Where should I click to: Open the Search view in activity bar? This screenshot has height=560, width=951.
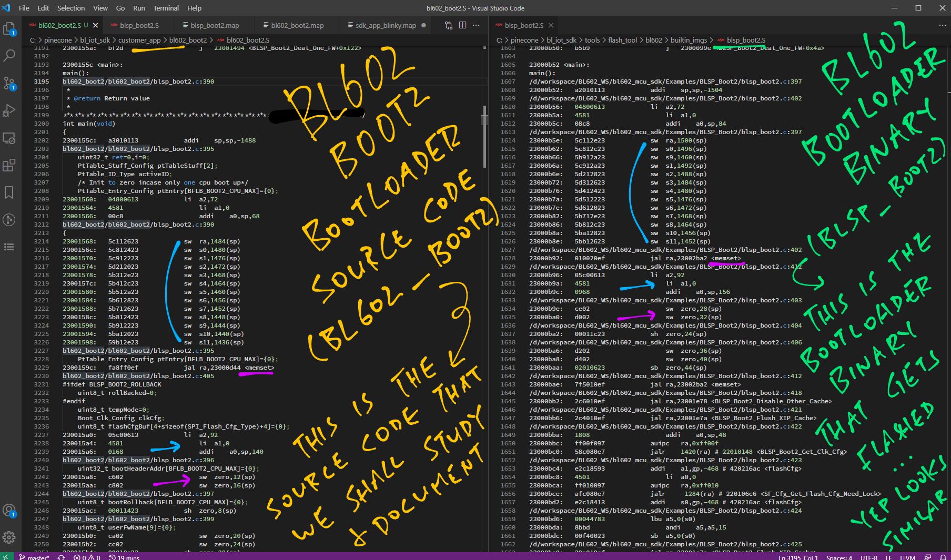[9, 56]
